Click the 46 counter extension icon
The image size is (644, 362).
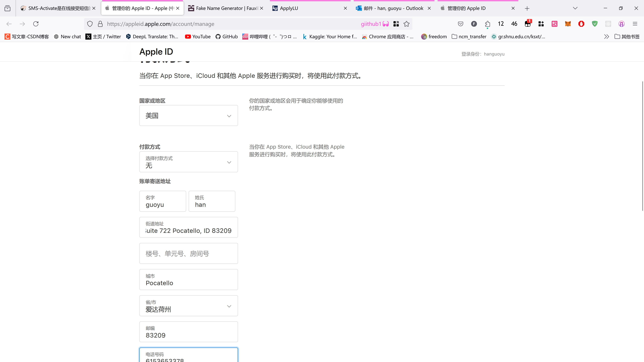point(514,24)
